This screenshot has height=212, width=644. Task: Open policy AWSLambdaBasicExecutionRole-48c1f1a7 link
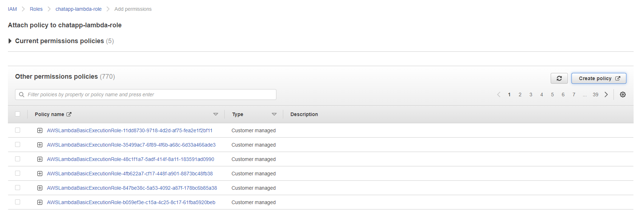pyautogui.click(x=130, y=159)
